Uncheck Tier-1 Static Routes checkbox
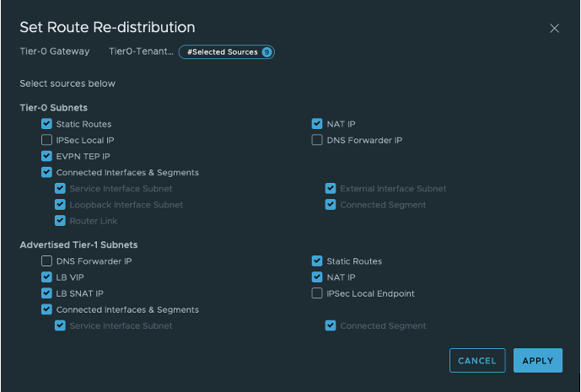Image resolution: width=581 pixels, height=392 pixels. 317,261
